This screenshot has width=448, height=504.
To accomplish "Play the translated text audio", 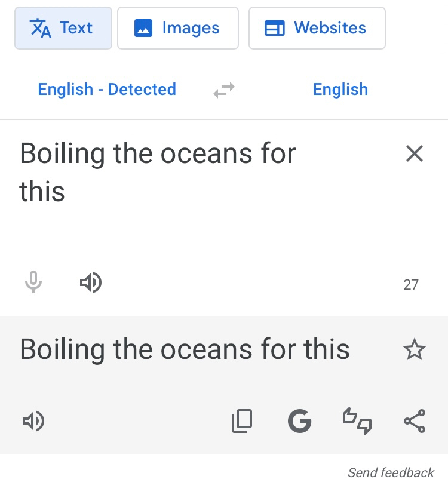I will 33,422.
